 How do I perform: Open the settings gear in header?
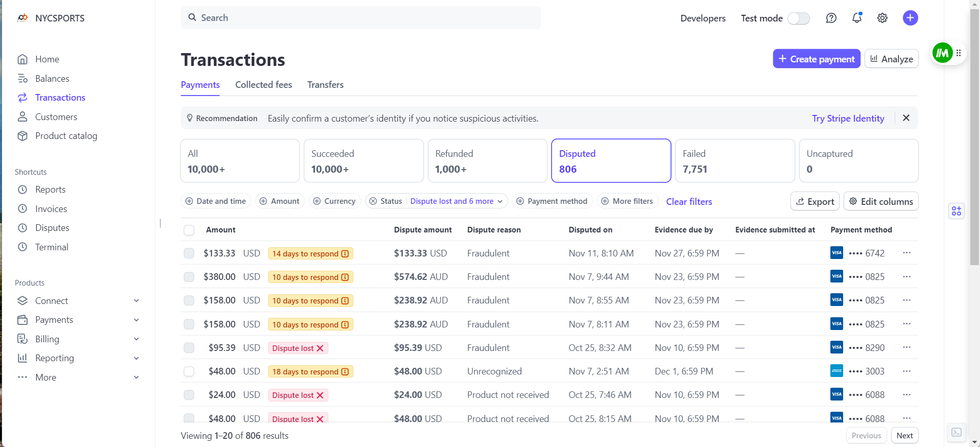point(882,18)
